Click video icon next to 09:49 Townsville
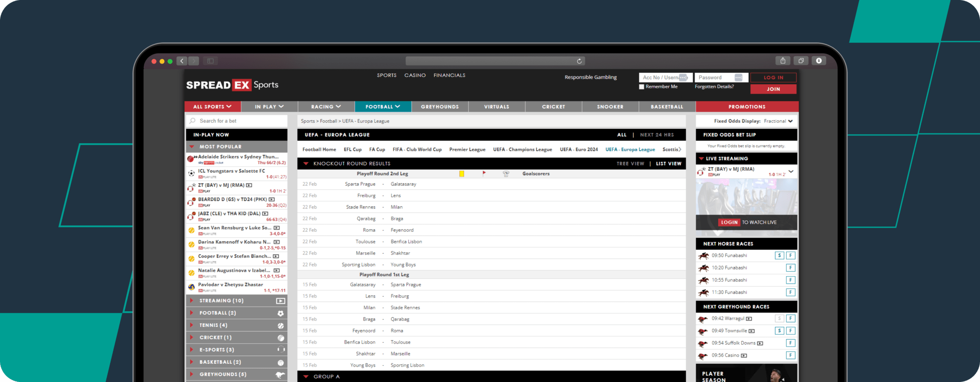The image size is (980, 382). tap(751, 331)
